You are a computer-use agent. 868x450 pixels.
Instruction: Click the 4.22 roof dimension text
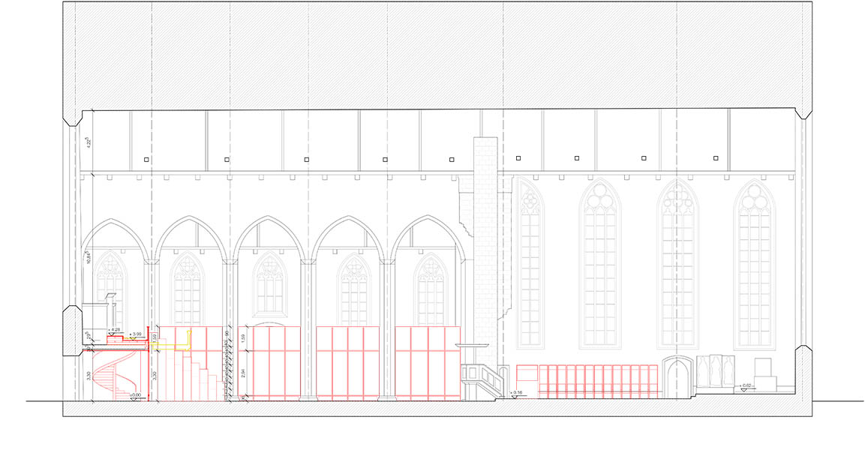89,141
